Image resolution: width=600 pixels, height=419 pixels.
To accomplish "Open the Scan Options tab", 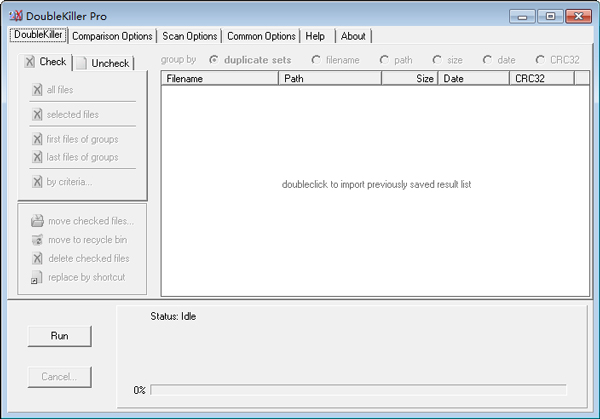I will 189,36.
